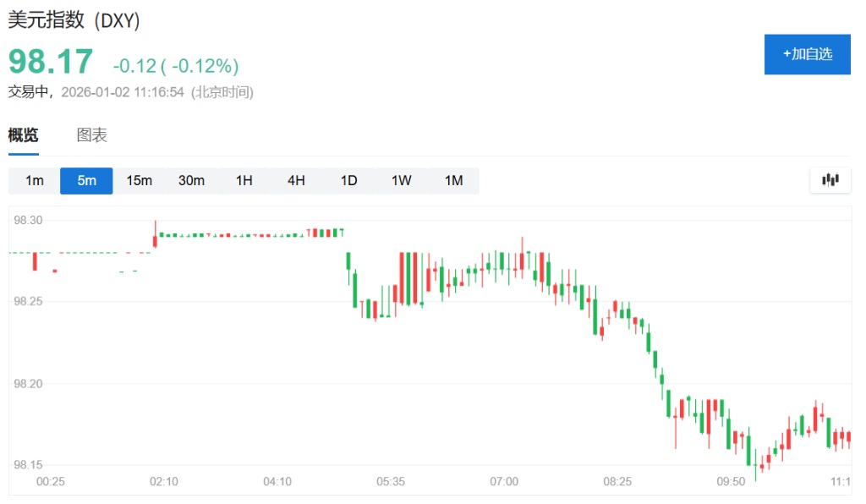Switch chart to 15m interval
Image resolution: width=866 pixels, height=504 pixels.
click(x=139, y=181)
